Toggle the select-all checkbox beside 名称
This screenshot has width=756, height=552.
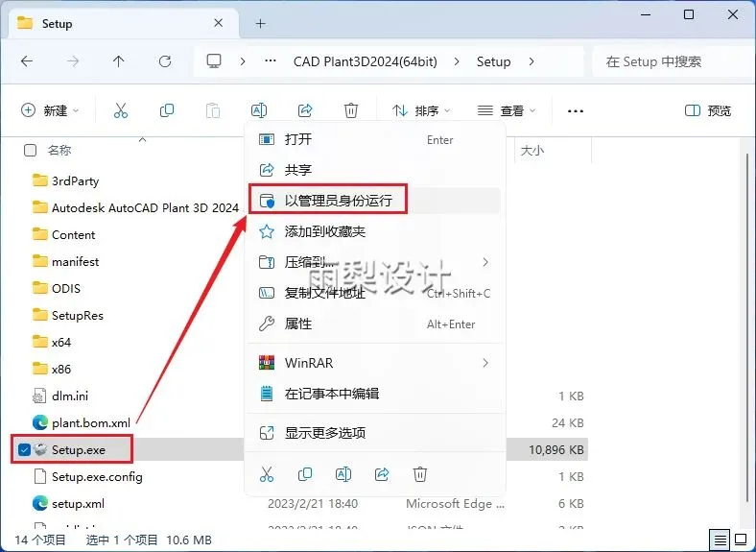click(x=30, y=151)
